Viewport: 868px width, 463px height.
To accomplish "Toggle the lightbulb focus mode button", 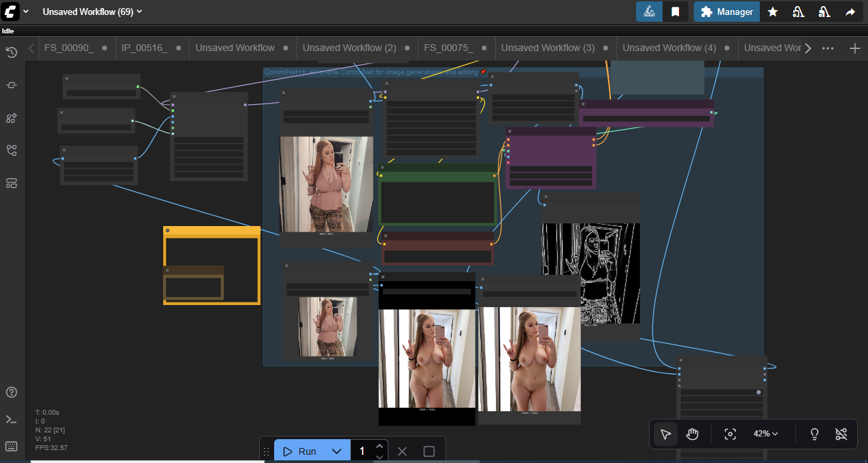I will click(813, 434).
